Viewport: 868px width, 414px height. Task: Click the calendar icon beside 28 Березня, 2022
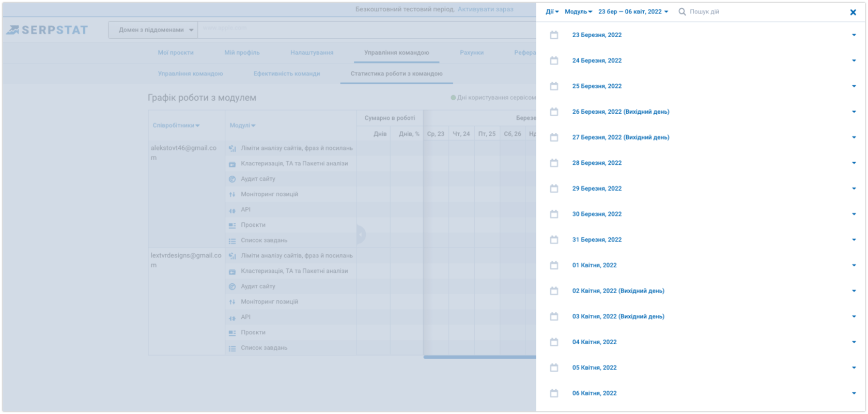coord(554,163)
